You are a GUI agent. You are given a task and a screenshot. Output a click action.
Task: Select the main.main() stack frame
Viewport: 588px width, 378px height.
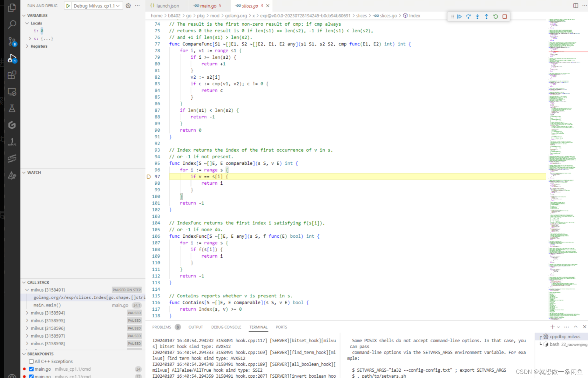83,305
